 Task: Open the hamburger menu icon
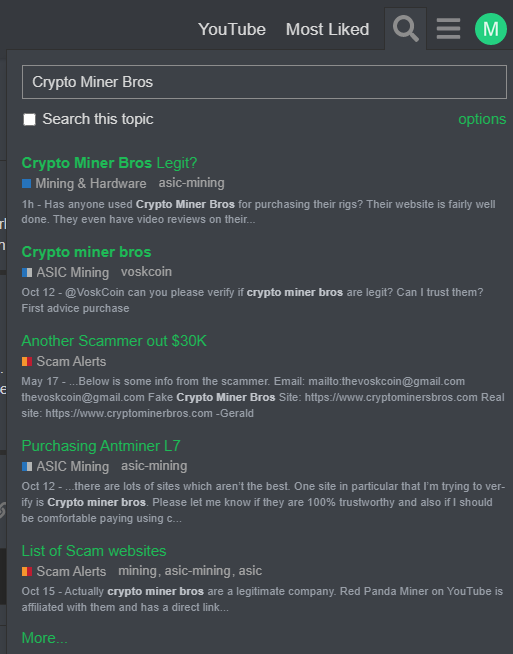[448, 29]
